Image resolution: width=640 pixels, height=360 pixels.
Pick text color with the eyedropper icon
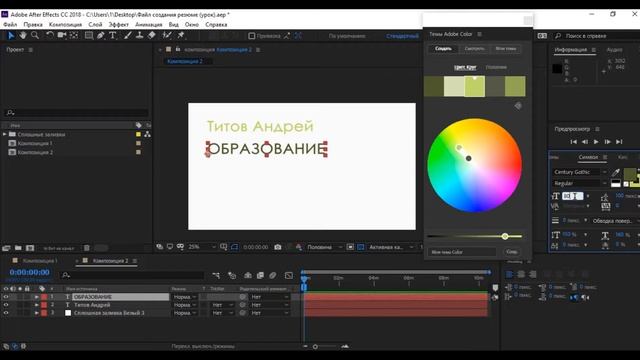coord(616,172)
